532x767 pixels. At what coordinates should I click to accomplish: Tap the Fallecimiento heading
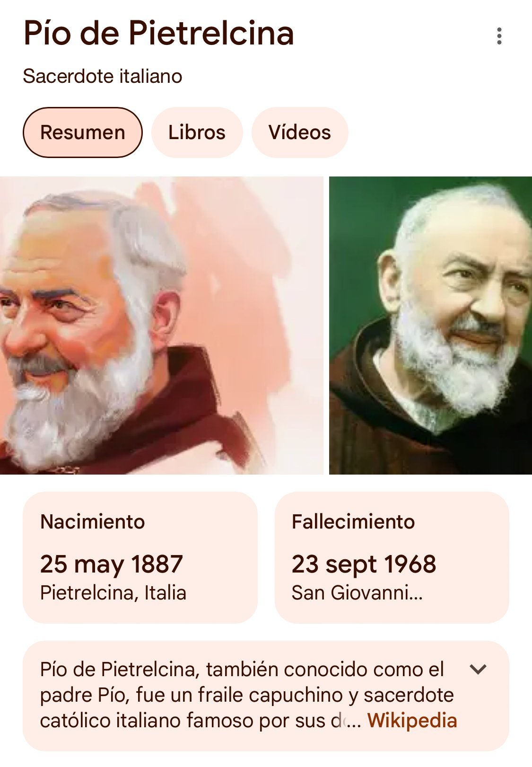point(353,521)
